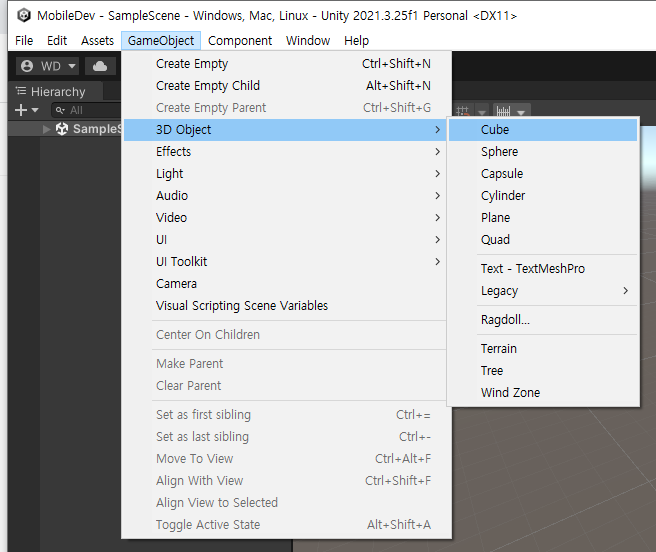Click the Unity logo in title bar
656x552 pixels.
pos(24,15)
